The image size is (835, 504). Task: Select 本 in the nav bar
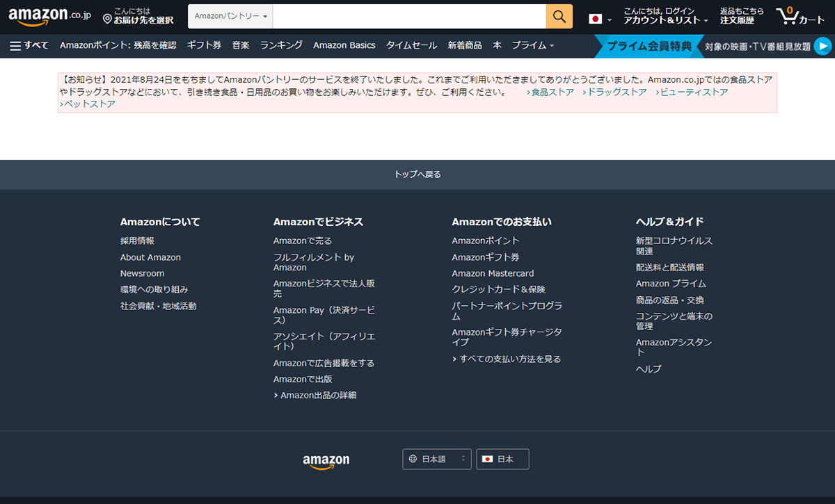(x=497, y=45)
